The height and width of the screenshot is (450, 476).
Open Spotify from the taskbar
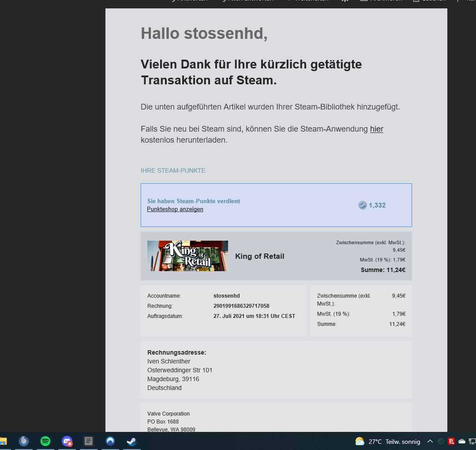[45, 441]
